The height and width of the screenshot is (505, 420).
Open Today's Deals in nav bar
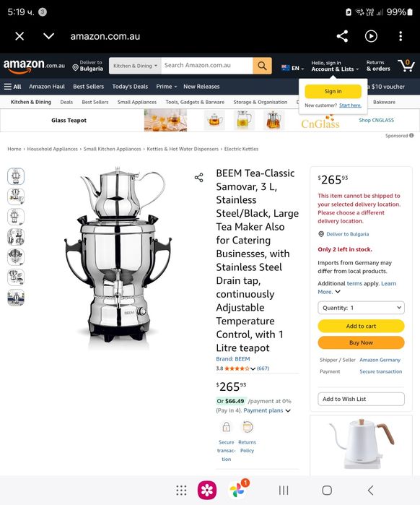click(x=130, y=87)
